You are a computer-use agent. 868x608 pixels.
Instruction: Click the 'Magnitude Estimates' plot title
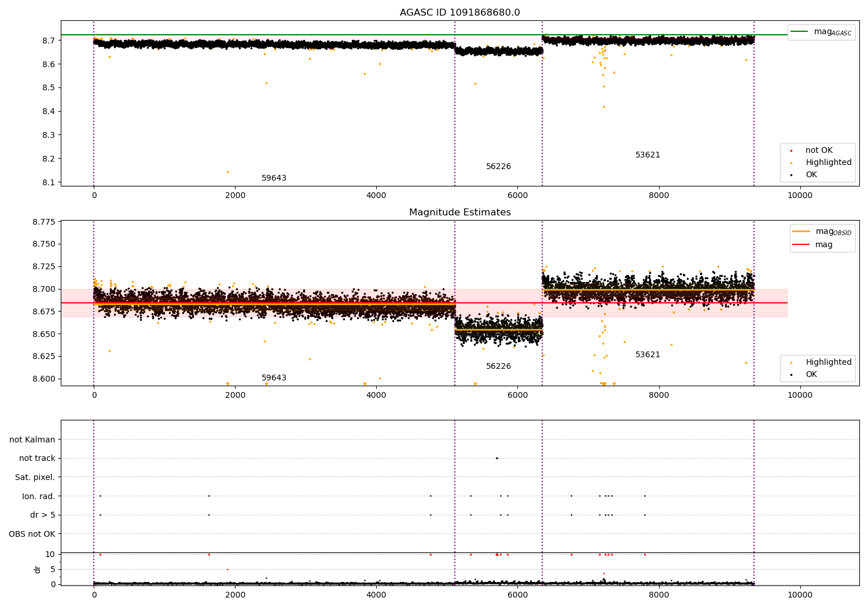pyautogui.click(x=459, y=213)
